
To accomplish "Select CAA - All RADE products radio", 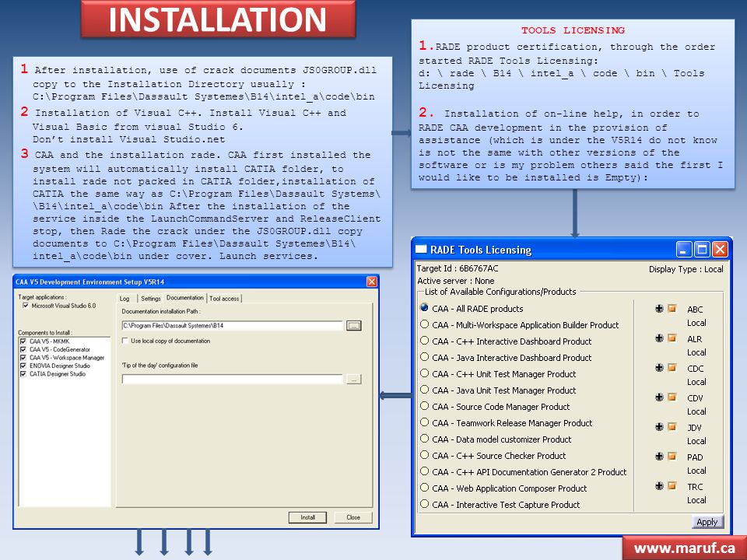I will pyautogui.click(x=424, y=308).
